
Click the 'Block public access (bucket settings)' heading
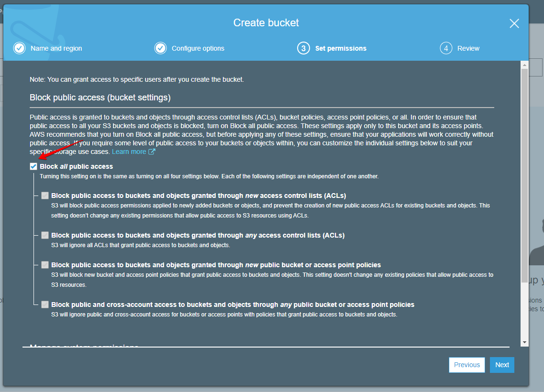[x=100, y=98]
